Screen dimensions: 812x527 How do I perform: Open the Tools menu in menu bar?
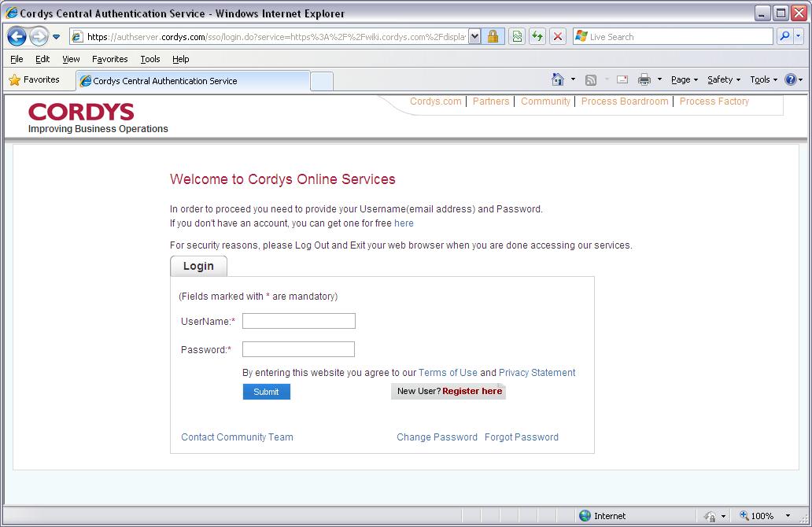tap(150, 59)
